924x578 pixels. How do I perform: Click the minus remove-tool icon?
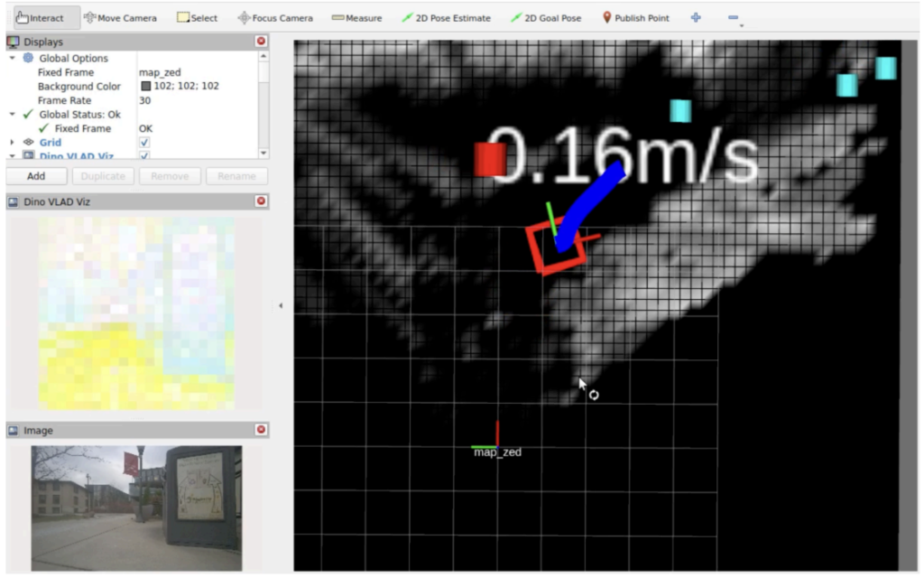(x=734, y=18)
